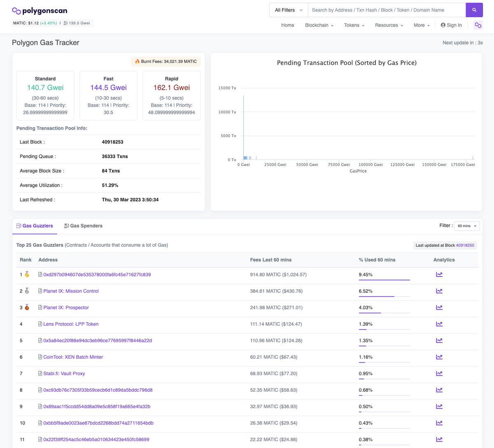Open analytics chart for Planet IX: Prospector

point(439,307)
